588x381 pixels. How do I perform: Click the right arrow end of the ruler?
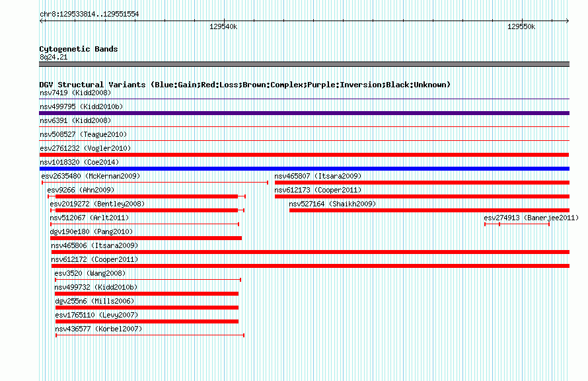pyautogui.click(x=567, y=21)
